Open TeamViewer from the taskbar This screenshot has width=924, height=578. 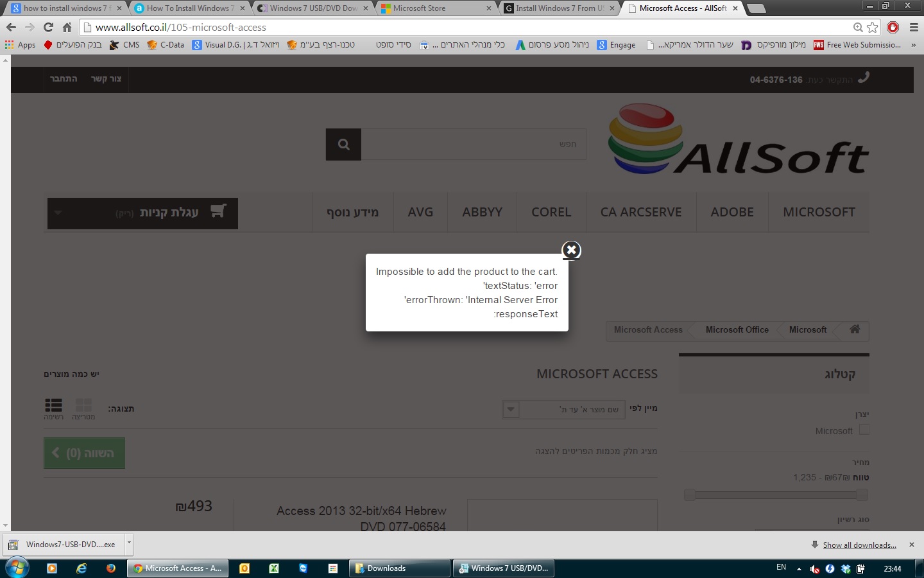(x=304, y=568)
